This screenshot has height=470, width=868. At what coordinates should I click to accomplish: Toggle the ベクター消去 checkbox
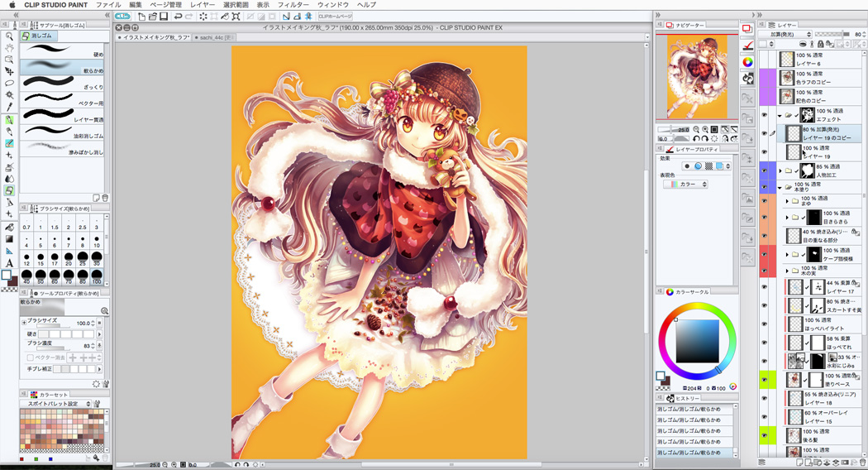coord(30,358)
